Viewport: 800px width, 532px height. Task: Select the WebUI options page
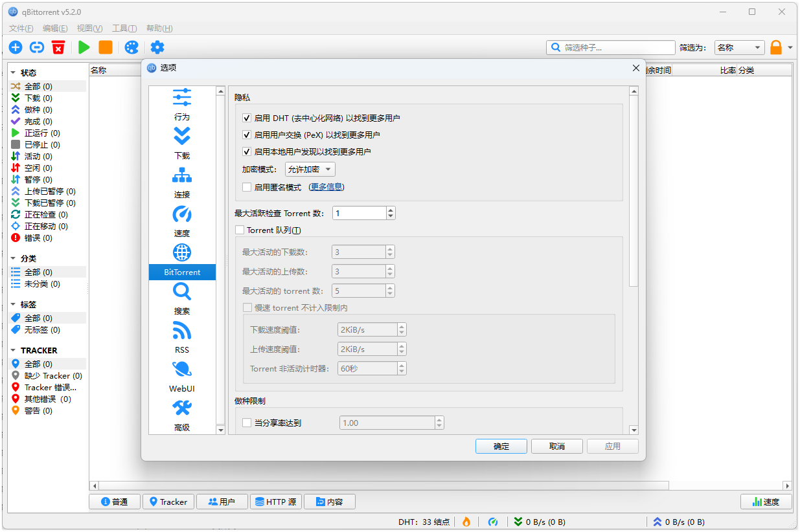tap(182, 377)
